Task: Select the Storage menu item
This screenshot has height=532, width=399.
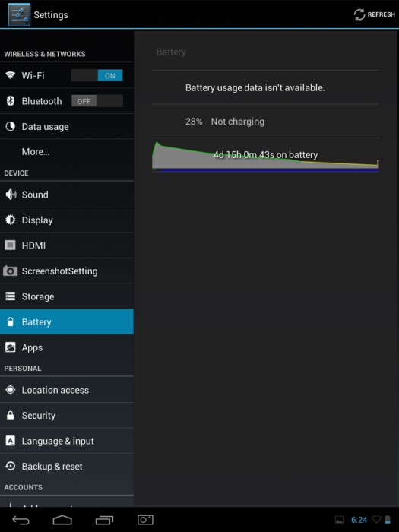Action: point(67,296)
